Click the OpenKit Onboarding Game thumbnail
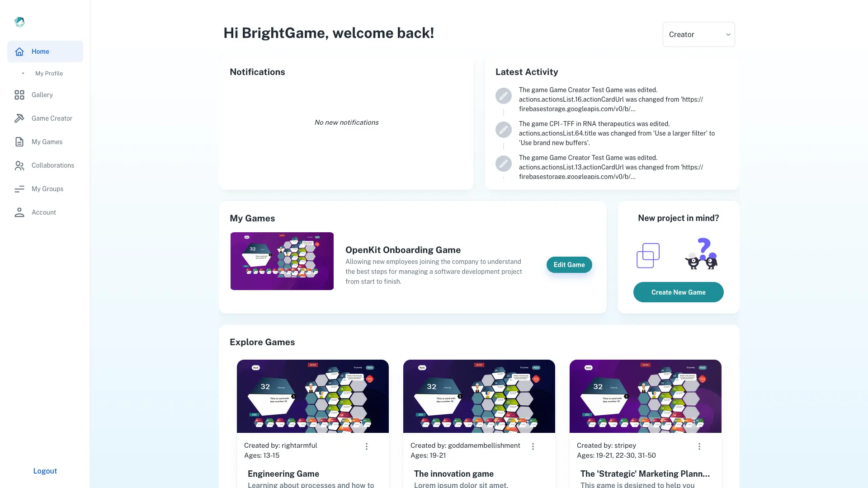 282,261
